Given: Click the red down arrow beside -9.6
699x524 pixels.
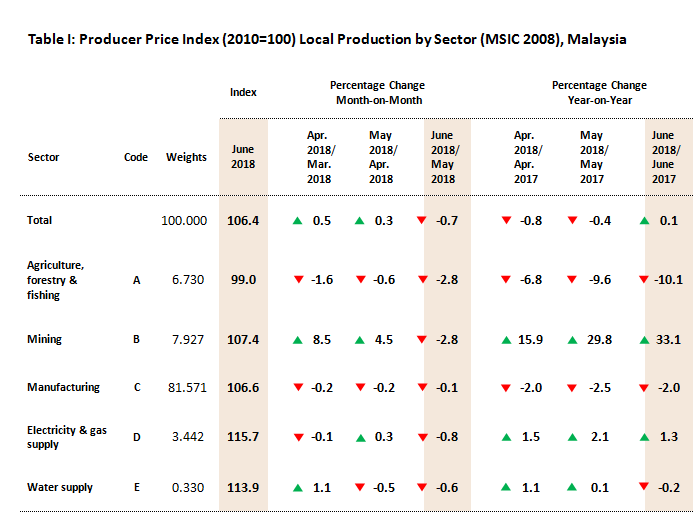Looking at the screenshot, I should tap(573, 280).
